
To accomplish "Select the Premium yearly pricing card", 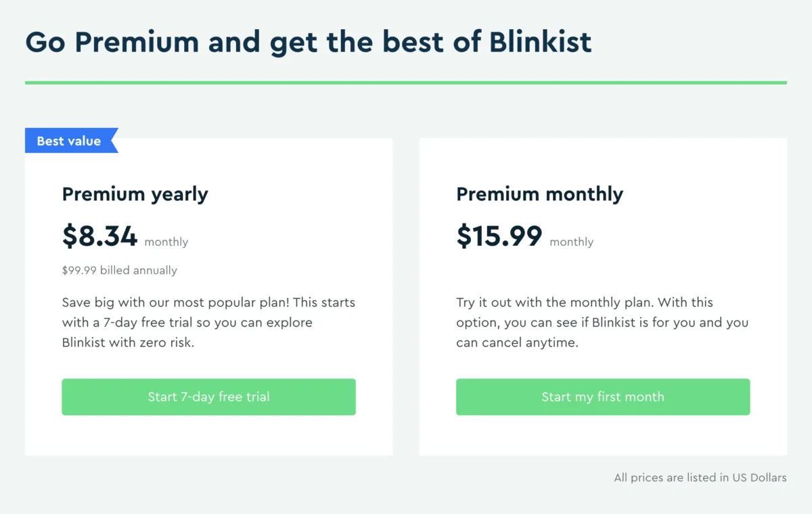I will 208,296.
